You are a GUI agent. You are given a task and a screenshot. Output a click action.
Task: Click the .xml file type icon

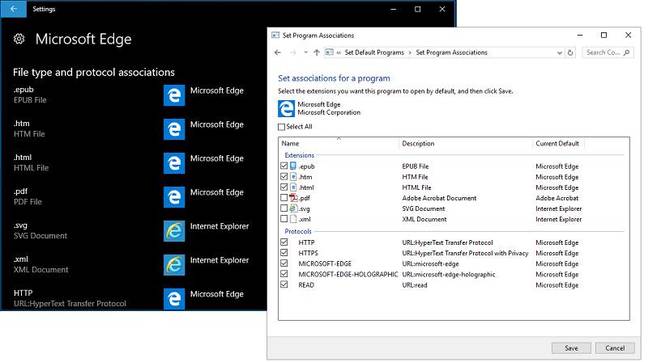[293, 219]
